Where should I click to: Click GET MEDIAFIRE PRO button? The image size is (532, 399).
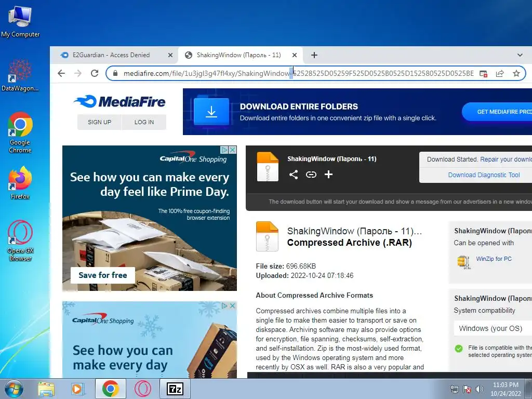tap(497, 112)
